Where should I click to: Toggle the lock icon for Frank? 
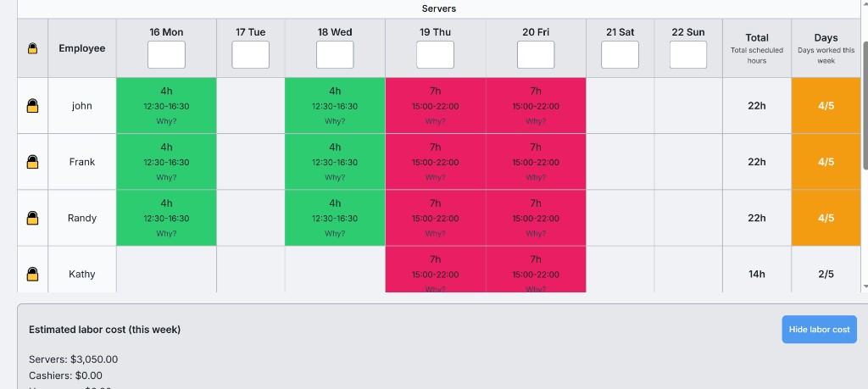tap(32, 162)
